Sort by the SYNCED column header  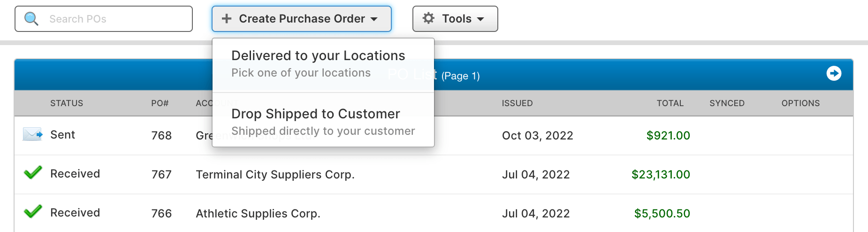coord(727,103)
